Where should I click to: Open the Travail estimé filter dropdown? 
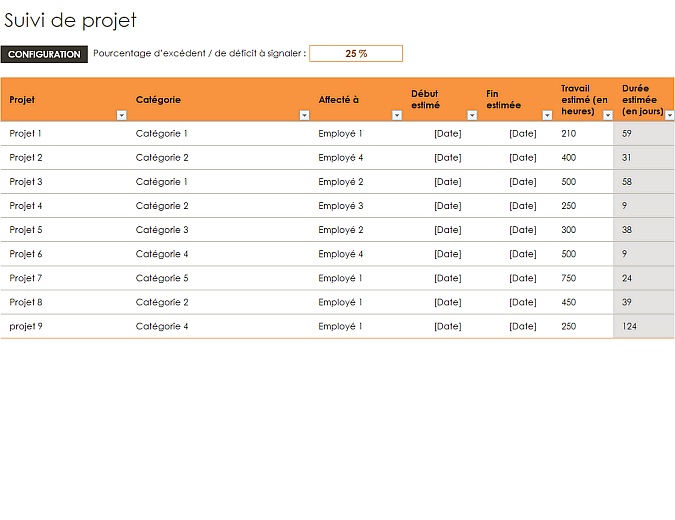coord(608,115)
